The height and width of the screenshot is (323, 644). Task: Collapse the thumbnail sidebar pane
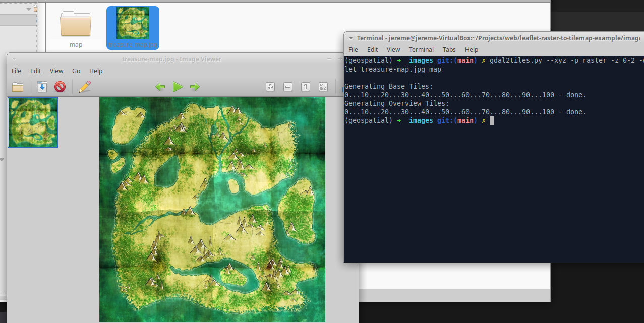2,160
